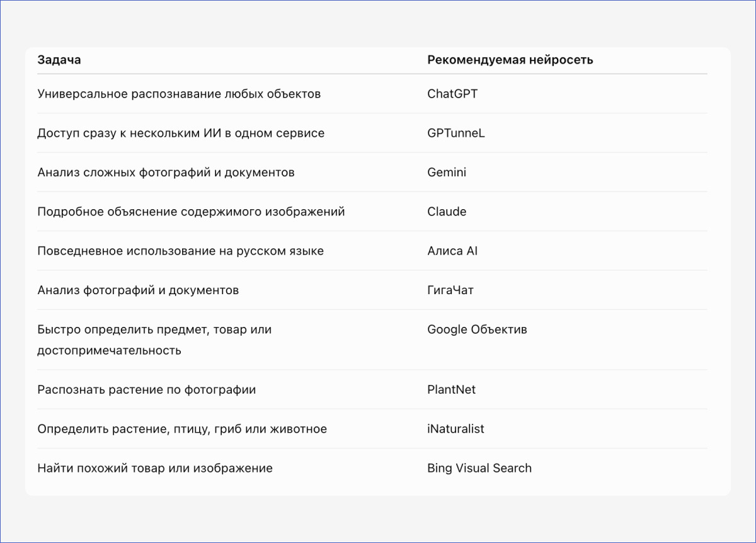Select the iNaturalist entry
Viewport: 756px width, 543px height.
pyautogui.click(x=455, y=429)
